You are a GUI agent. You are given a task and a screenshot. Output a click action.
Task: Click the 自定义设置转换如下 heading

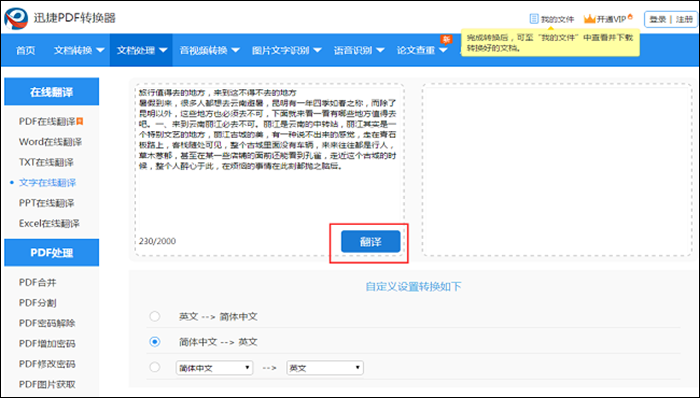point(413,286)
